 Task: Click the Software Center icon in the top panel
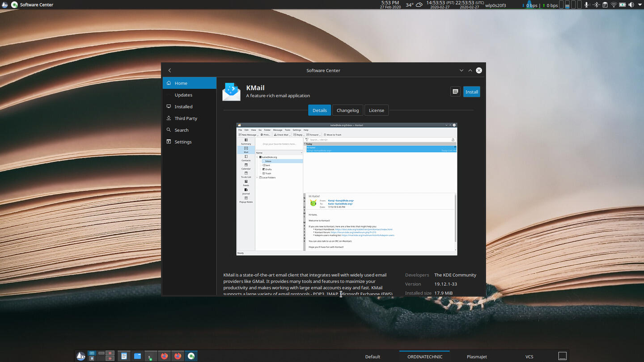pyautogui.click(x=14, y=4)
